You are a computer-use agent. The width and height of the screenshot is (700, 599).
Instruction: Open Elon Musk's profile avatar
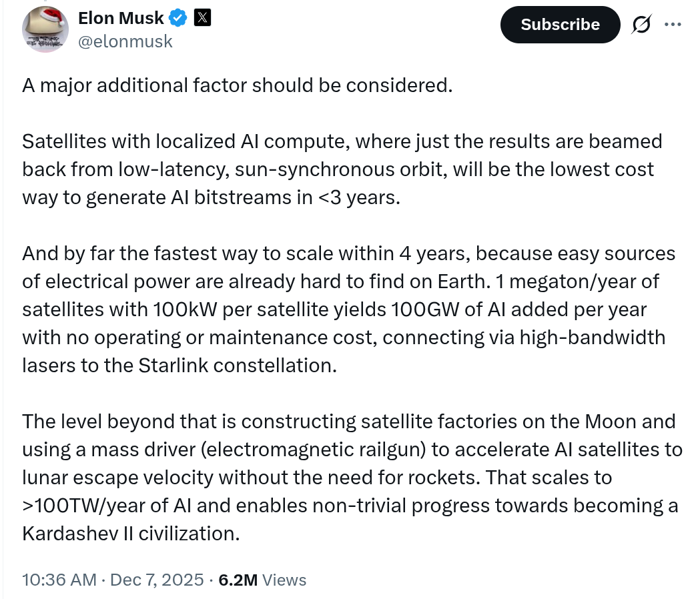pyautogui.click(x=45, y=29)
